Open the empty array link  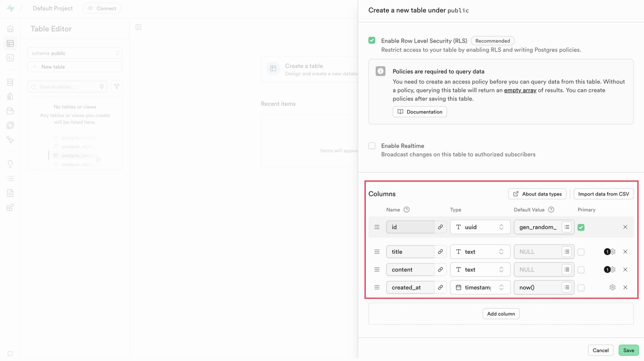click(x=520, y=91)
